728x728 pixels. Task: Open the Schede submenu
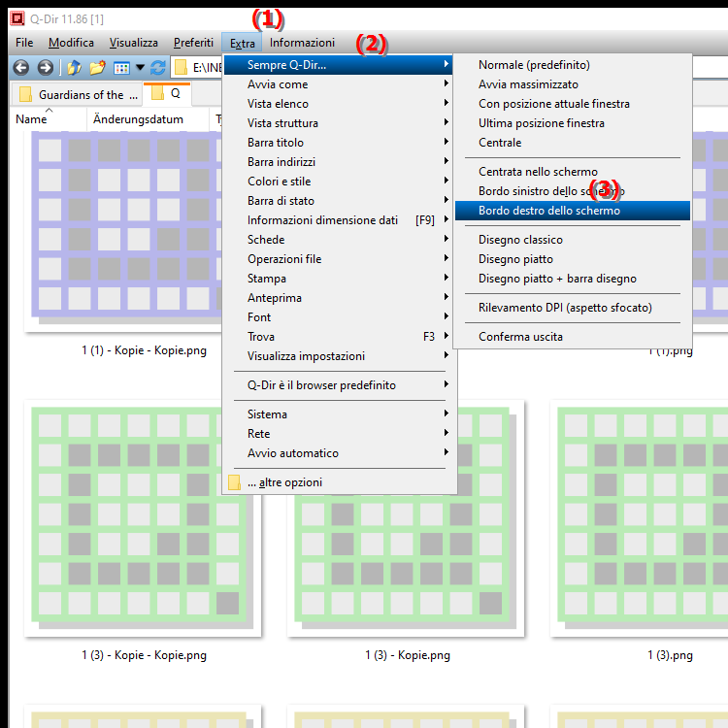click(339, 240)
